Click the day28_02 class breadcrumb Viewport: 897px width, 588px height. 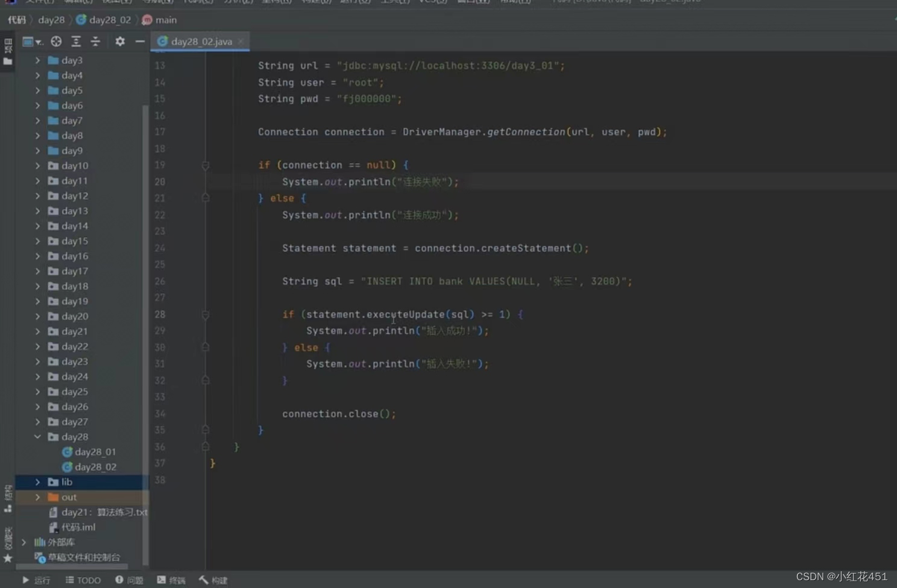click(x=104, y=20)
